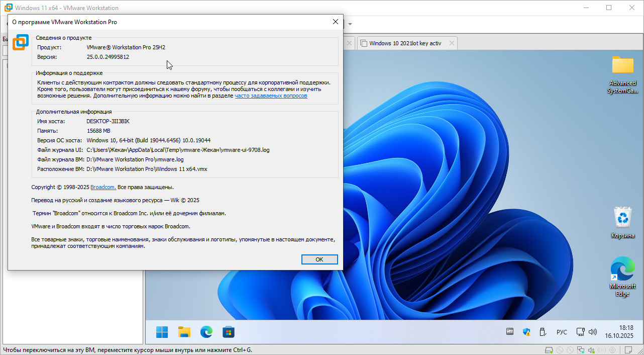Launch File Explorer from the guest taskbar
Screen dimensions: 644x355
[184, 332]
